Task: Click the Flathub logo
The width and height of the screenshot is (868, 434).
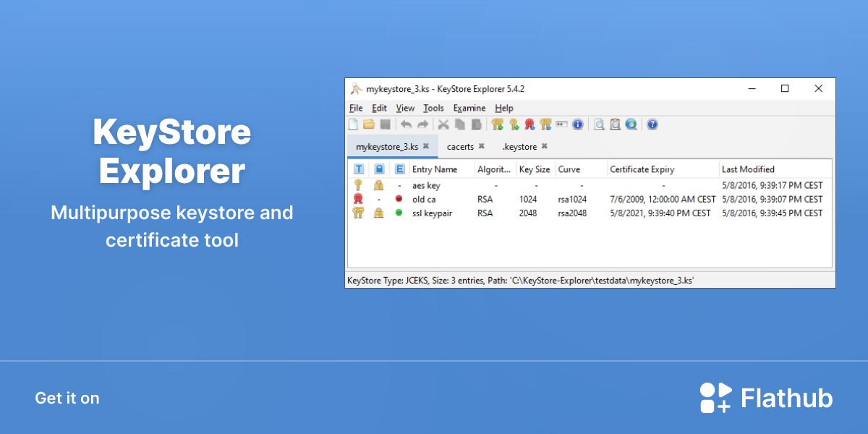Action: point(766,398)
